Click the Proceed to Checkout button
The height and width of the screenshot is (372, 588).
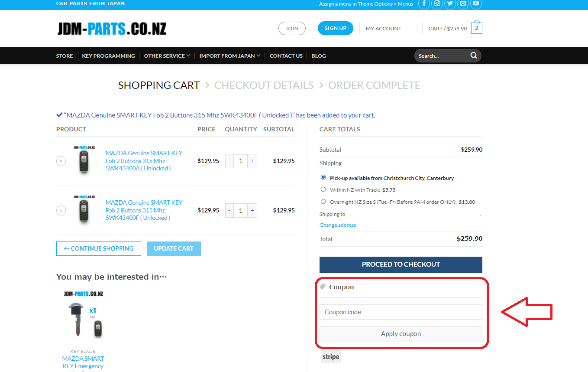click(401, 264)
